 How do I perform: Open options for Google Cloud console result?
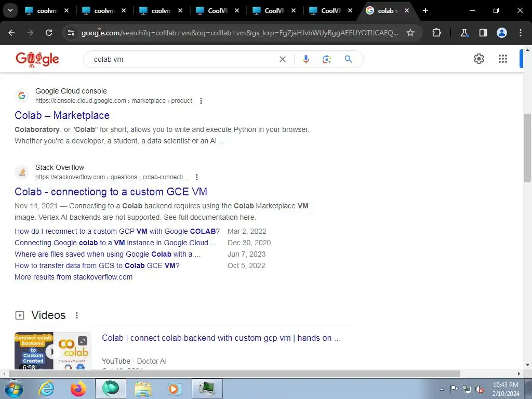point(201,101)
